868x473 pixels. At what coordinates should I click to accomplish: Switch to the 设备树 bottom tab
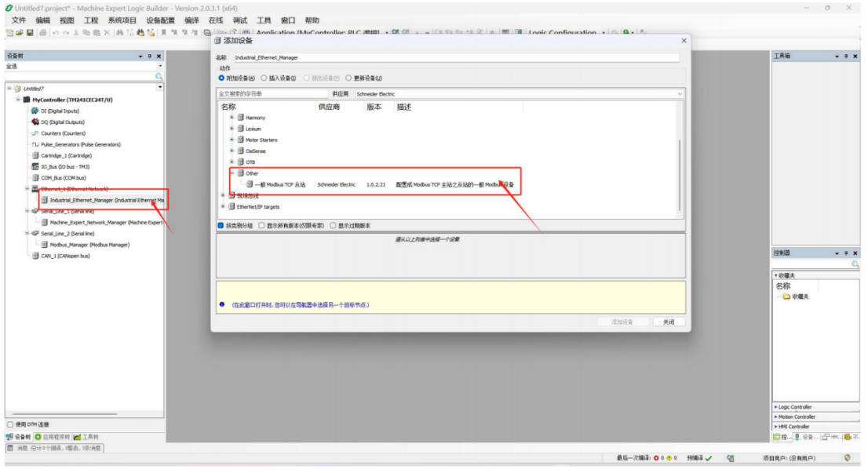coord(18,437)
